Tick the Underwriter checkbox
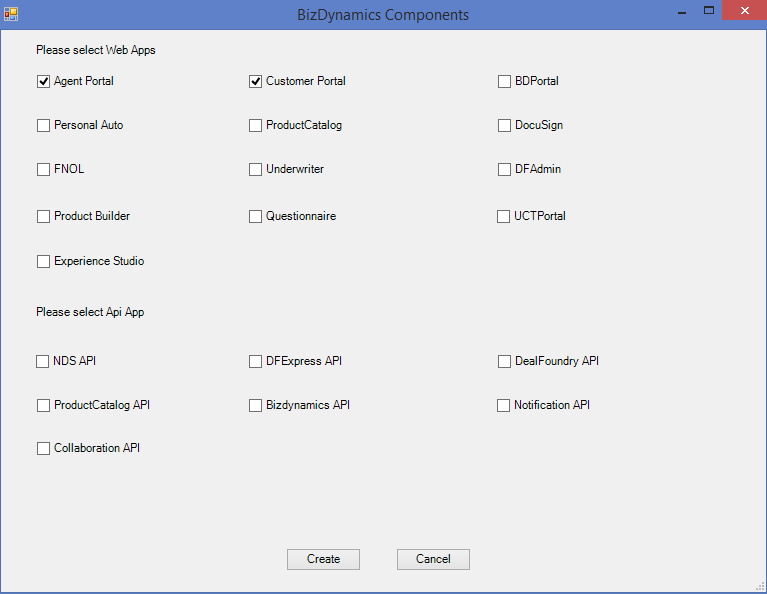The width and height of the screenshot is (767, 594). coord(255,169)
